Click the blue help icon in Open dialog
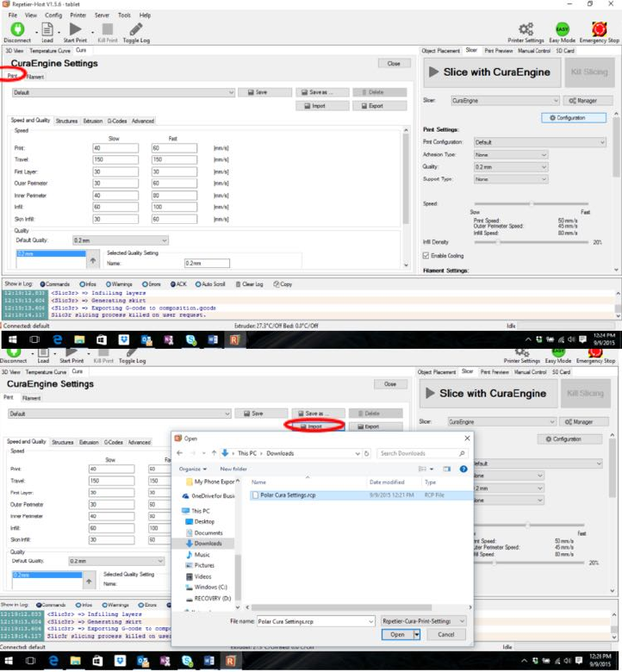This screenshot has width=622, height=672. [463, 469]
